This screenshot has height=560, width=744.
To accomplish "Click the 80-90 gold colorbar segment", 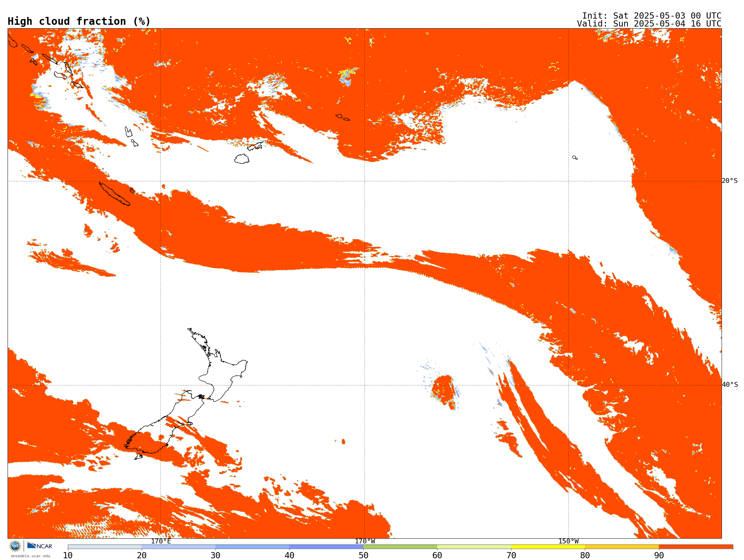I will tap(622, 547).
